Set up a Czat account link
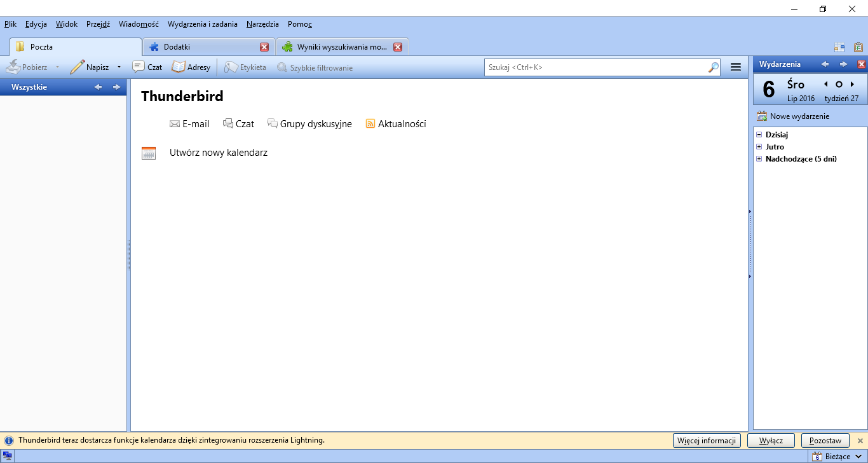Viewport: 868px width, 463px height. [238, 124]
